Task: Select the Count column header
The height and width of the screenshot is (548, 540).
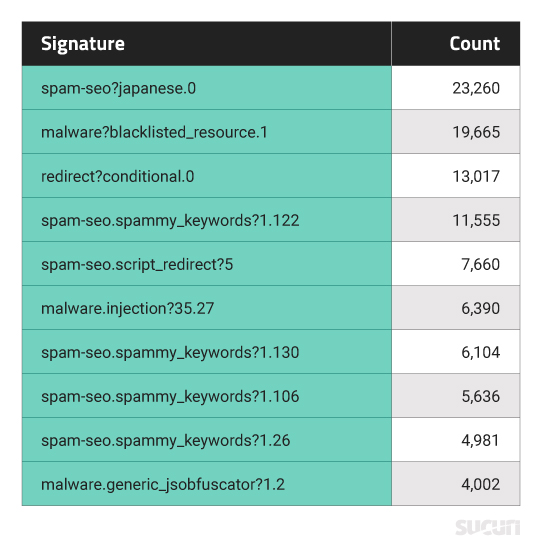Action: (x=456, y=44)
